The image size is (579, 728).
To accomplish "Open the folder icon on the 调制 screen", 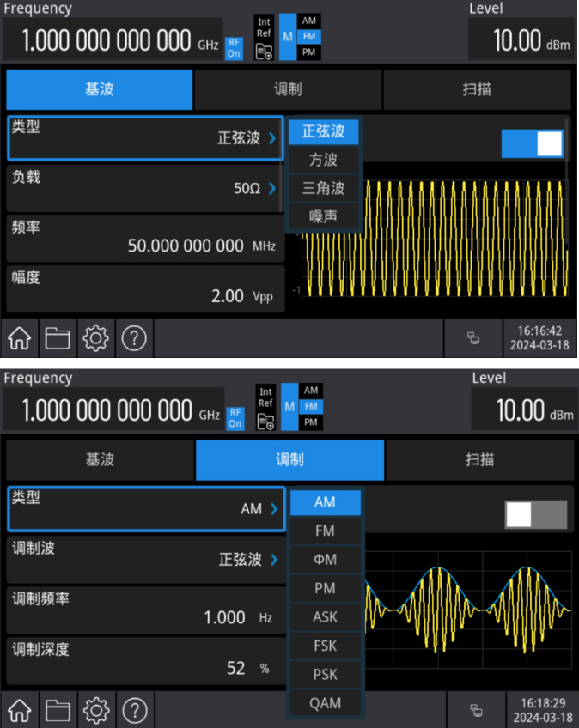I will click(58, 710).
